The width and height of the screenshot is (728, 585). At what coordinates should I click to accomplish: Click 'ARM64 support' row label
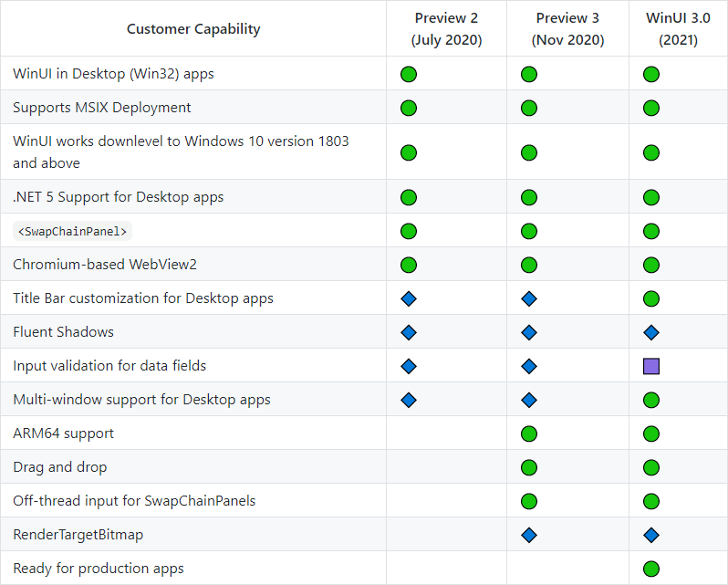(63, 434)
